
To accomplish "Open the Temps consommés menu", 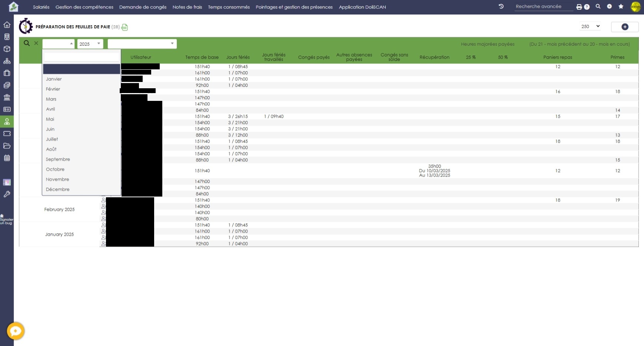I will [229, 7].
